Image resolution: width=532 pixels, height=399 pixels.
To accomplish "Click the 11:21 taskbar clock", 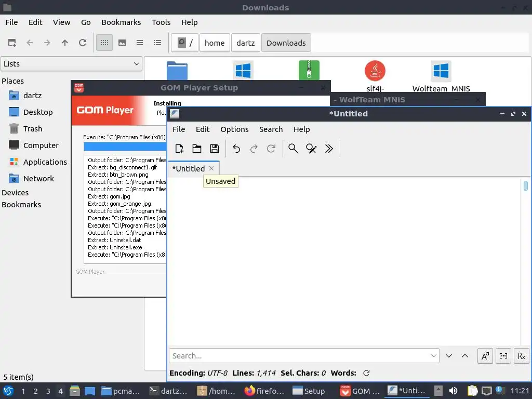I will (520, 391).
